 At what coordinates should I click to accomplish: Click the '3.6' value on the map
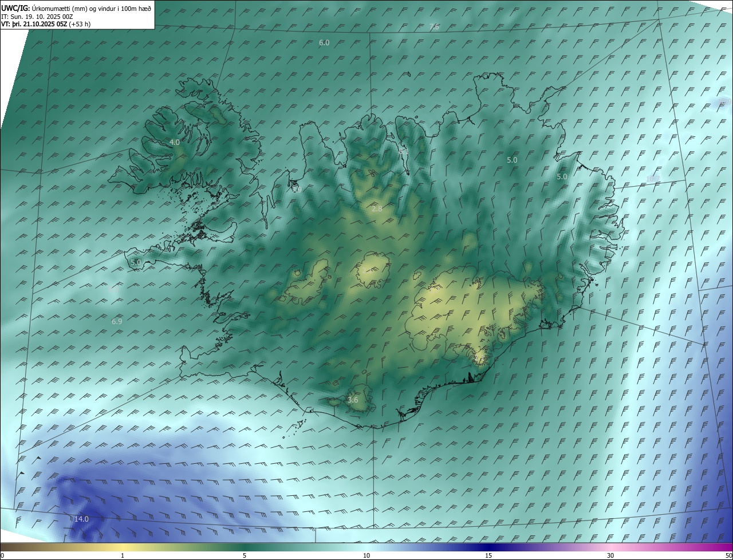click(x=353, y=400)
